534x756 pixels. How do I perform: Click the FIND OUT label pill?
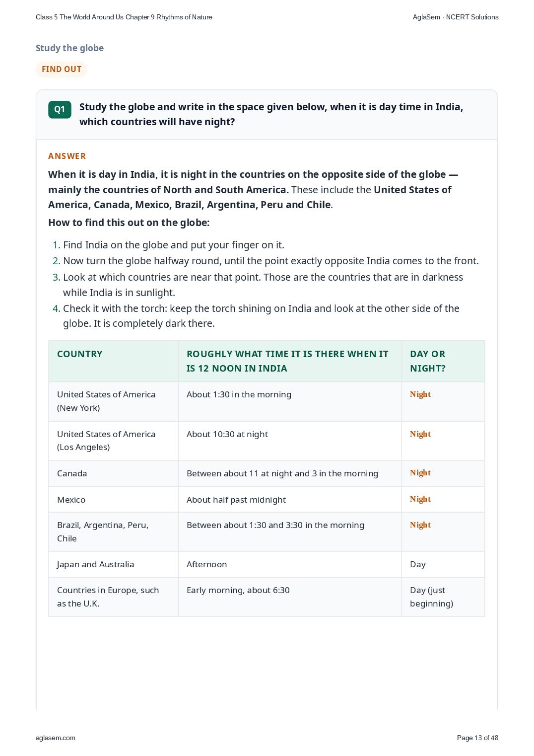(x=62, y=69)
